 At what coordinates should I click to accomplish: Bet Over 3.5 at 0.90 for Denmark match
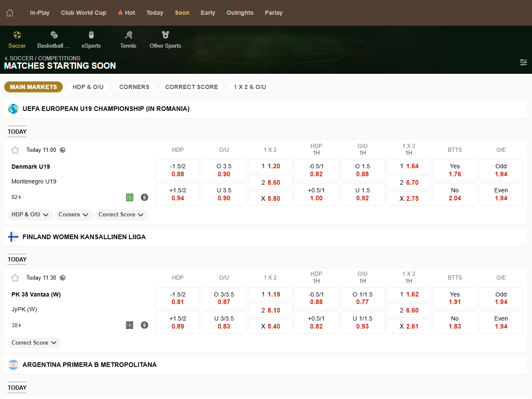224,170
